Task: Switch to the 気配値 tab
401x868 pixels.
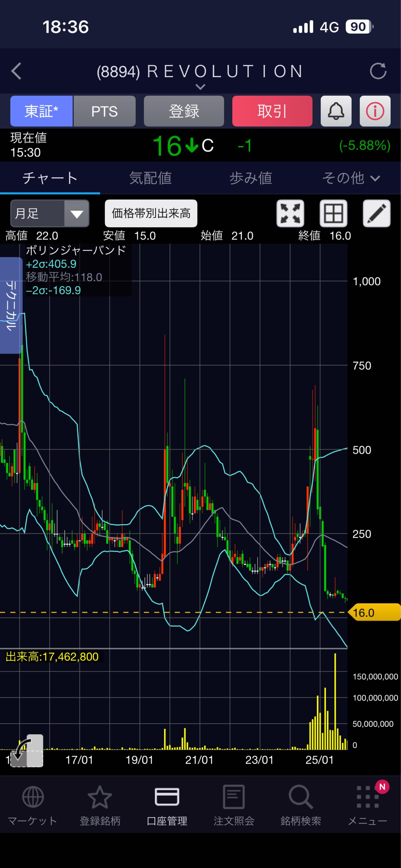Action: 150,178
